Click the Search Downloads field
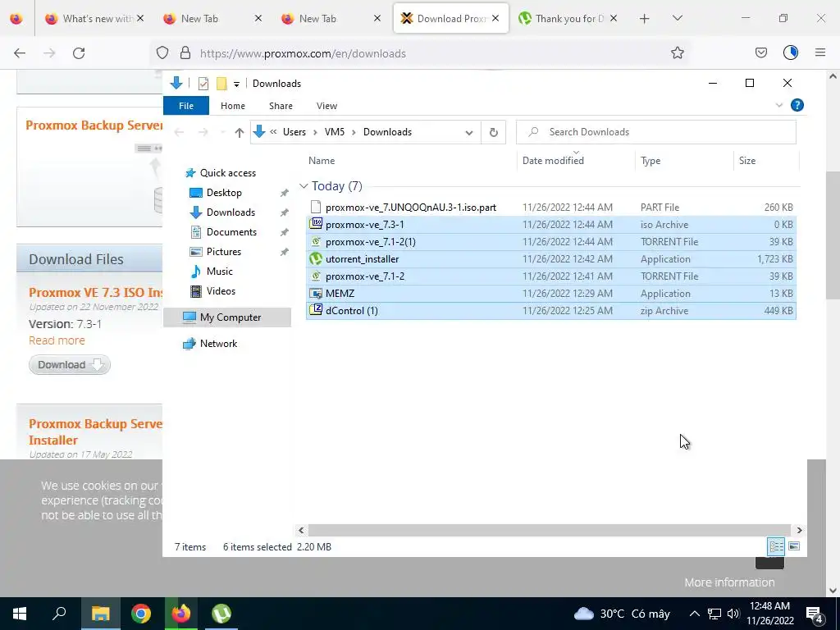The width and height of the screenshot is (840, 630). 655,132
